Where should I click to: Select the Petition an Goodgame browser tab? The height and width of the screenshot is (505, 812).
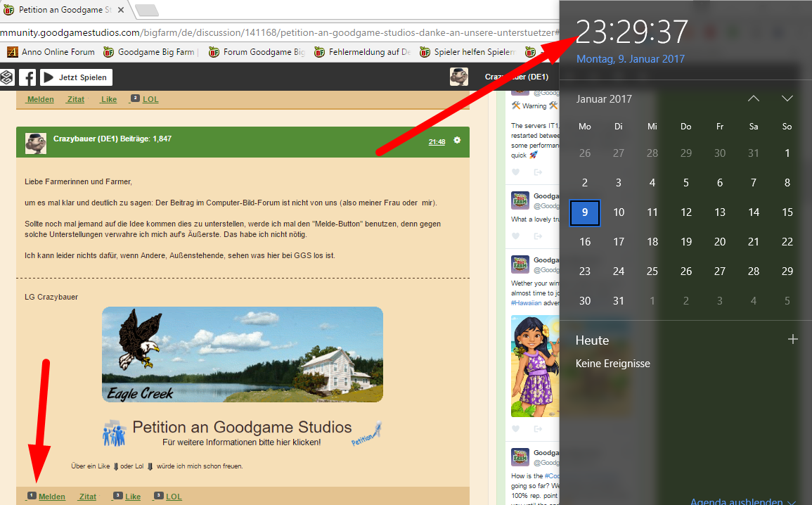click(x=65, y=10)
